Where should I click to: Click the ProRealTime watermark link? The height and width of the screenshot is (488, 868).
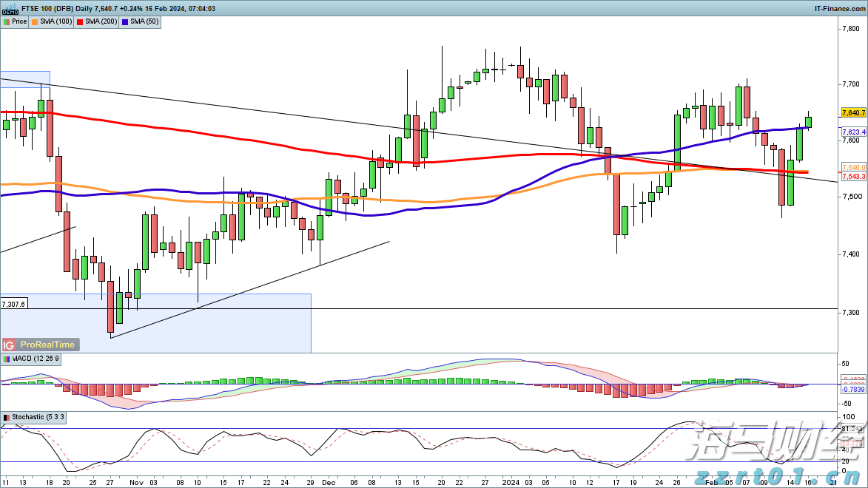tap(48, 345)
